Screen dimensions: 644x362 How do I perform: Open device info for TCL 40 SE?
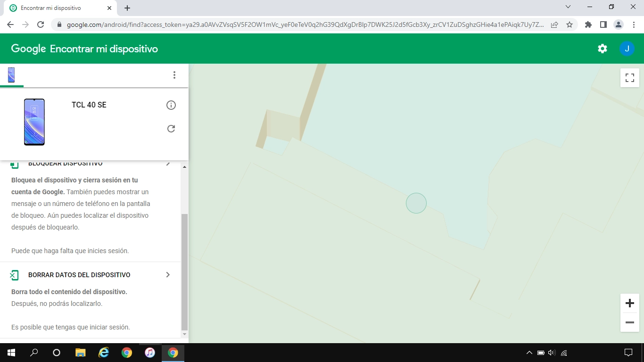(171, 105)
